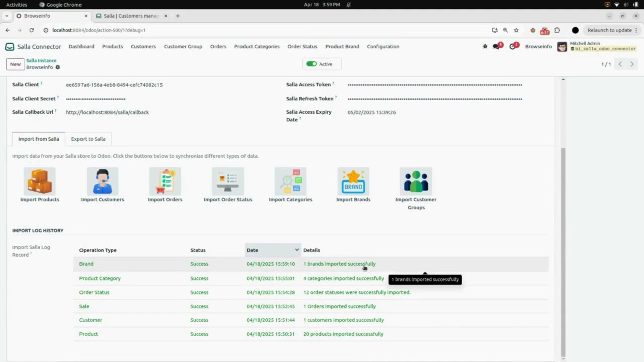Go to previous record arrow
The image size is (644, 362).
[x=620, y=64]
